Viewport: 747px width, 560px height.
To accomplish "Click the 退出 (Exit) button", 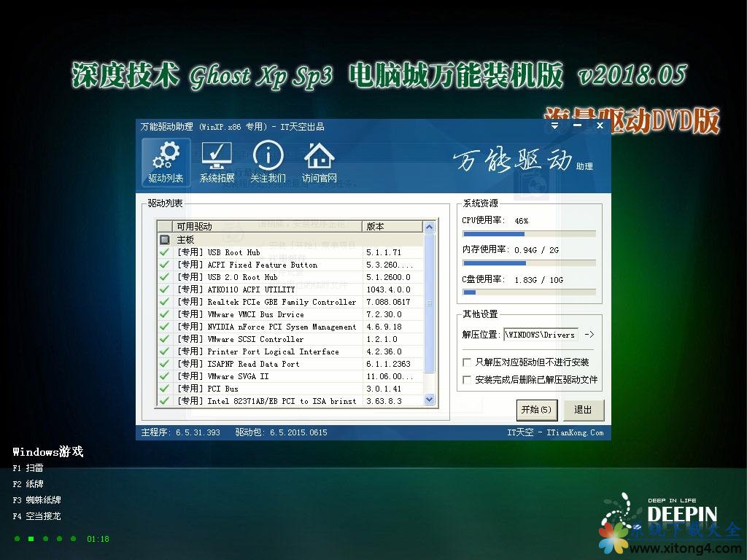I will (x=583, y=410).
